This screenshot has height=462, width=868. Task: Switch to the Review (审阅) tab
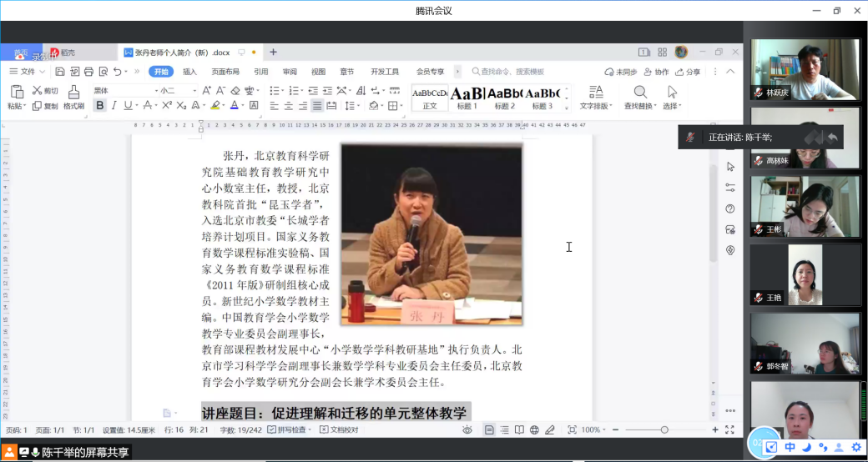click(290, 72)
